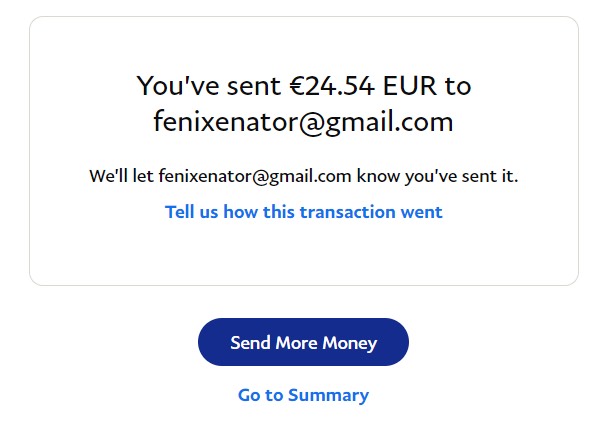Click the 'We'll let' sentence start
The image size is (611, 434).
tap(121, 177)
